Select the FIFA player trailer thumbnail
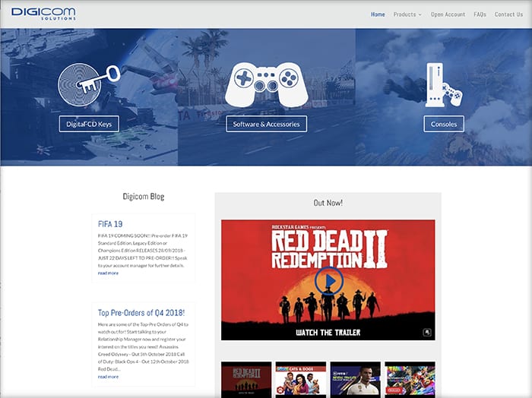532x398 pixels. [355, 379]
